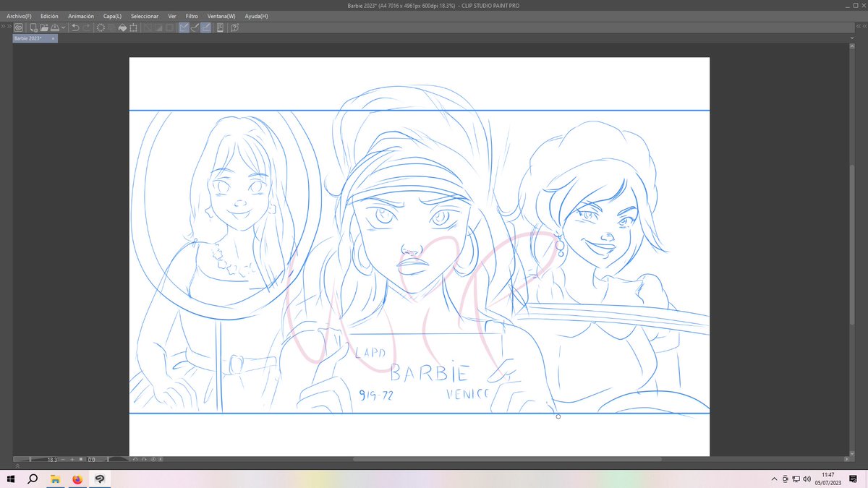Toggle Snap to Special Ruler
This screenshot has height=488, width=868.
pyautogui.click(x=194, y=27)
